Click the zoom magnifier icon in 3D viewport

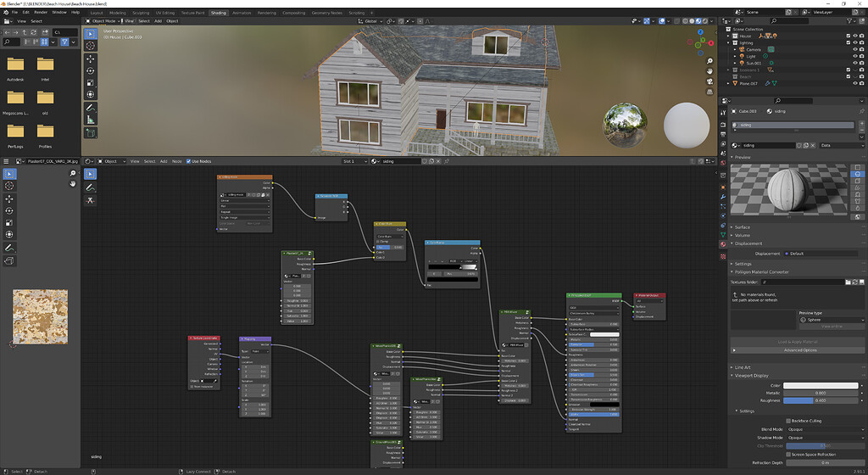(x=709, y=61)
